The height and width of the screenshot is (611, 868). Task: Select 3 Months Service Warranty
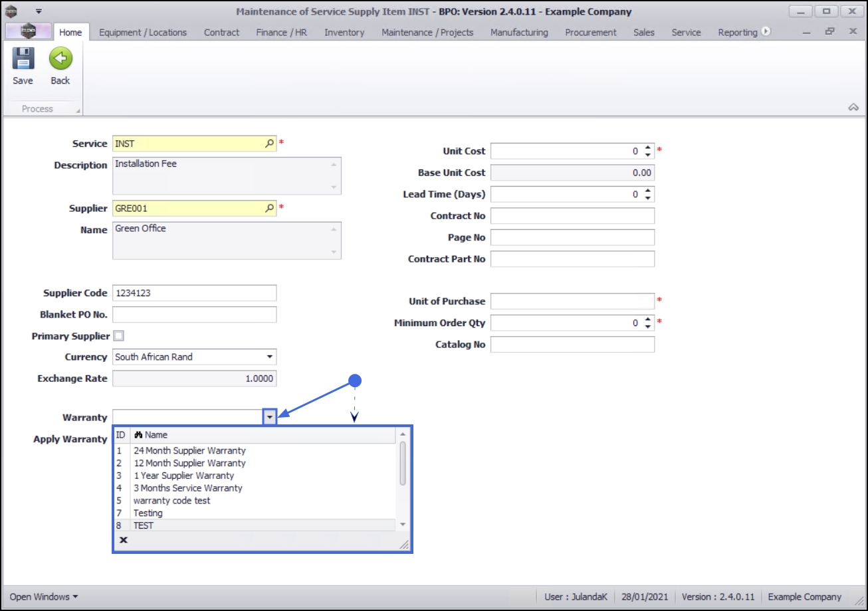pos(255,488)
